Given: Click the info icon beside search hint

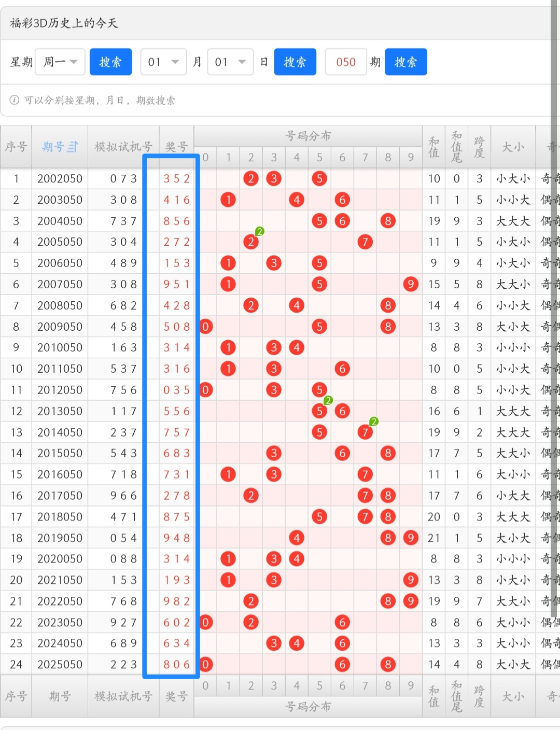Looking at the screenshot, I should 15,100.
